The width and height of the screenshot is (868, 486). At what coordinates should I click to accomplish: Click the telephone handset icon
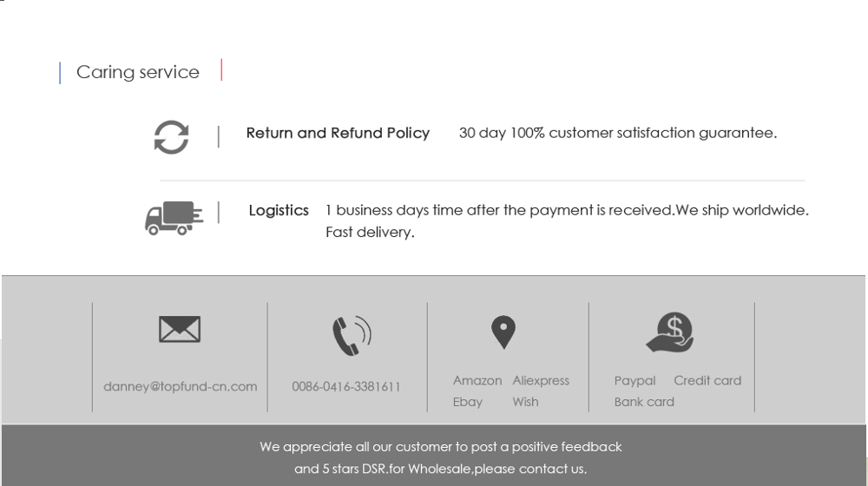coord(352,336)
